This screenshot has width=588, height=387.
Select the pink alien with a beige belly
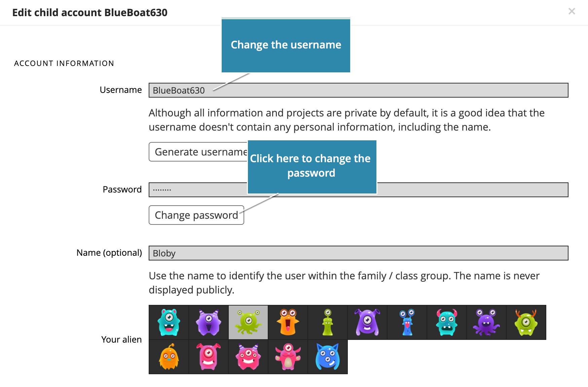pos(288,357)
